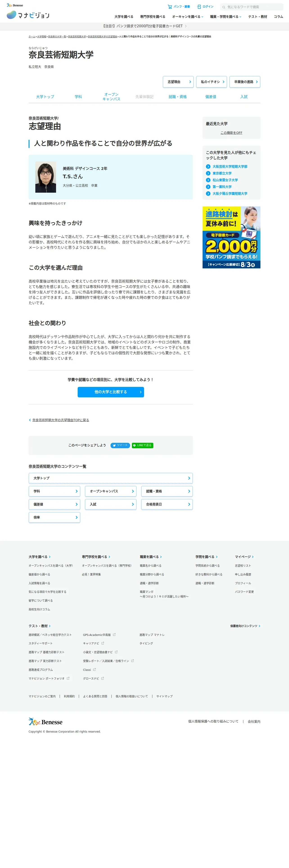Image resolution: width=289 pixels, height=868 pixels.
Task: Click footer link 偏差値から調べる
Action: (39, 575)
